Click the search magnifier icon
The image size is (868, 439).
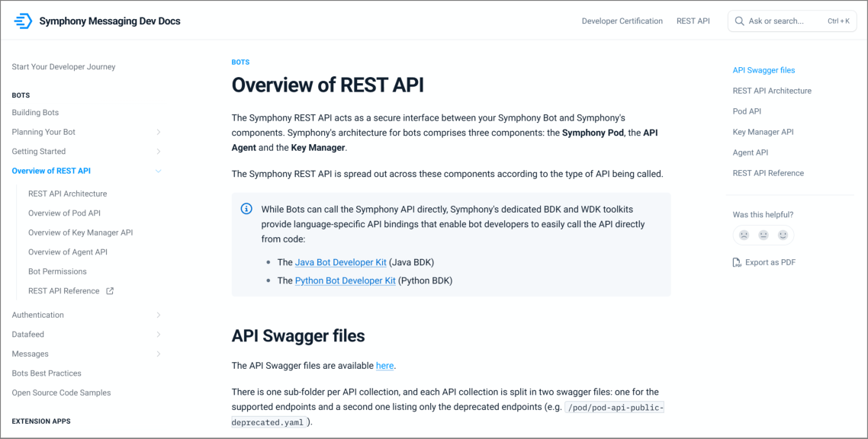(x=739, y=21)
